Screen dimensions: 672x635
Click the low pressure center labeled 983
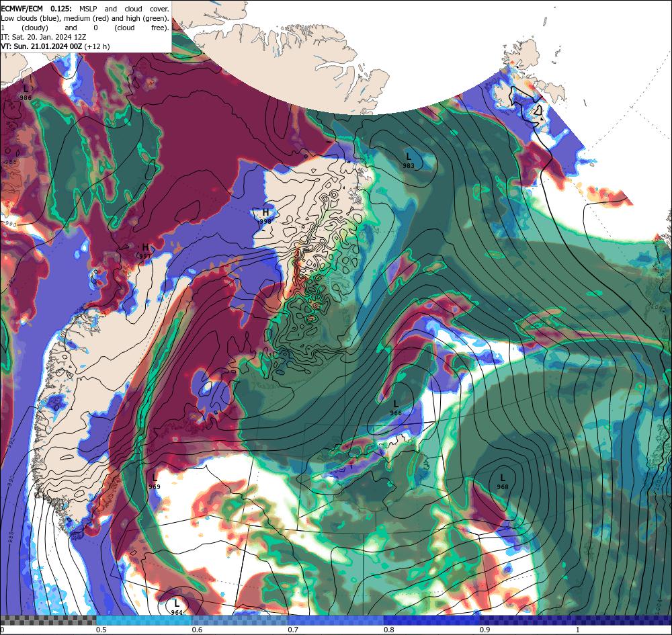[x=409, y=160]
